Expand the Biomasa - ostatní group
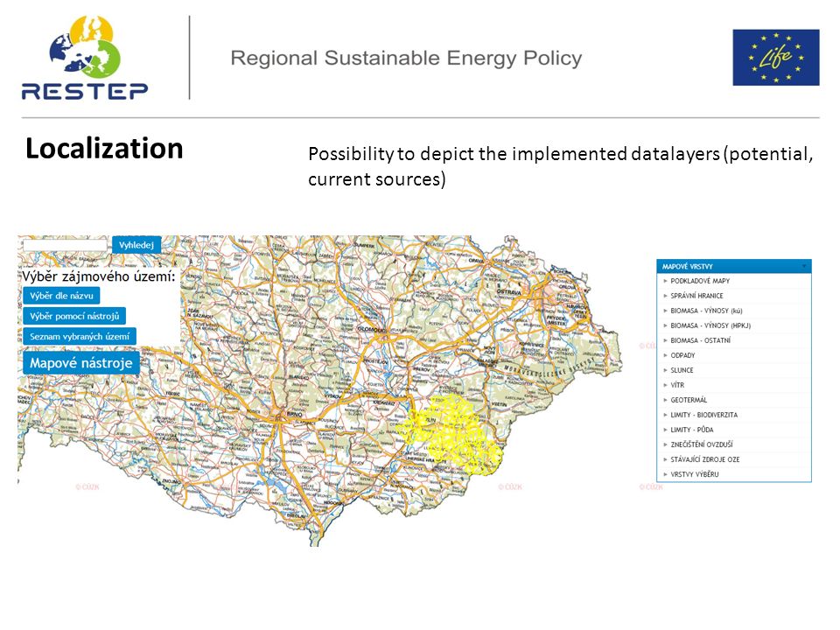 point(734,340)
